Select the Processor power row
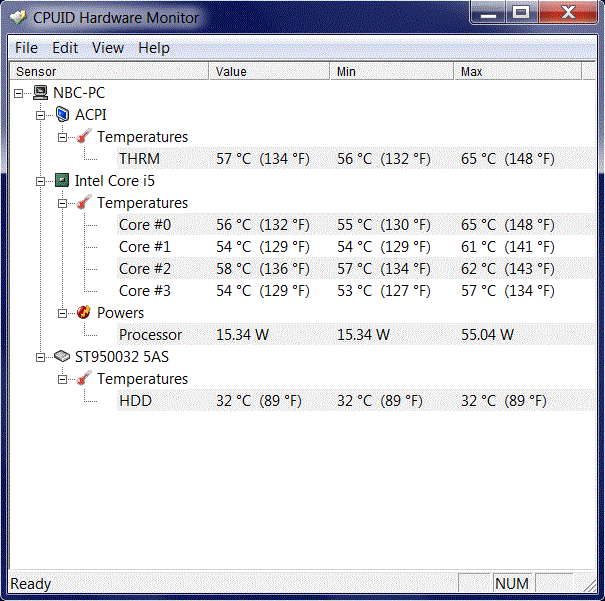Viewport: 605px width, 601px height. pyautogui.click(x=355, y=334)
